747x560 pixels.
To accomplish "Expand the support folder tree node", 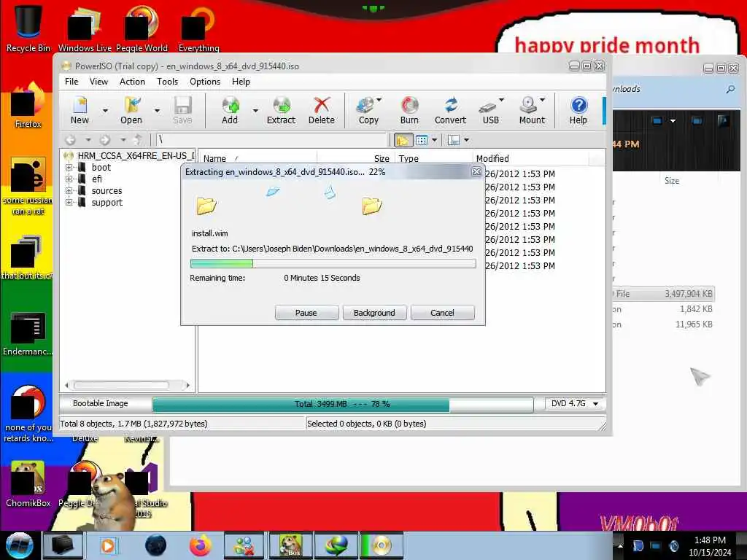I will pyautogui.click(x=69, y=203).
